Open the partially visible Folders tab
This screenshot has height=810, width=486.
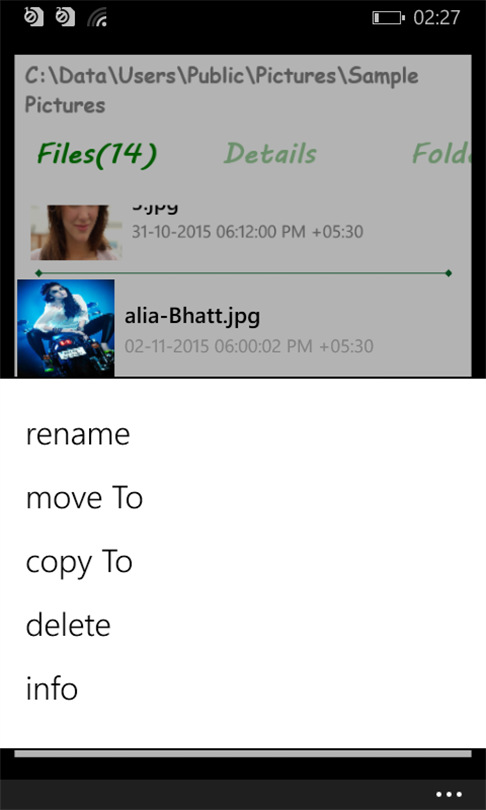(442, 153)
